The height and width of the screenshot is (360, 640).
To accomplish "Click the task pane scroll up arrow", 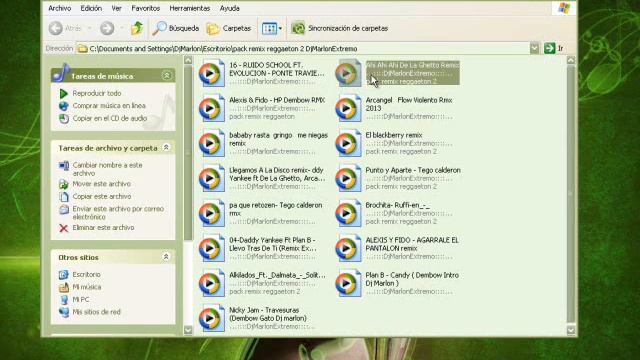I will pos(188,60).
